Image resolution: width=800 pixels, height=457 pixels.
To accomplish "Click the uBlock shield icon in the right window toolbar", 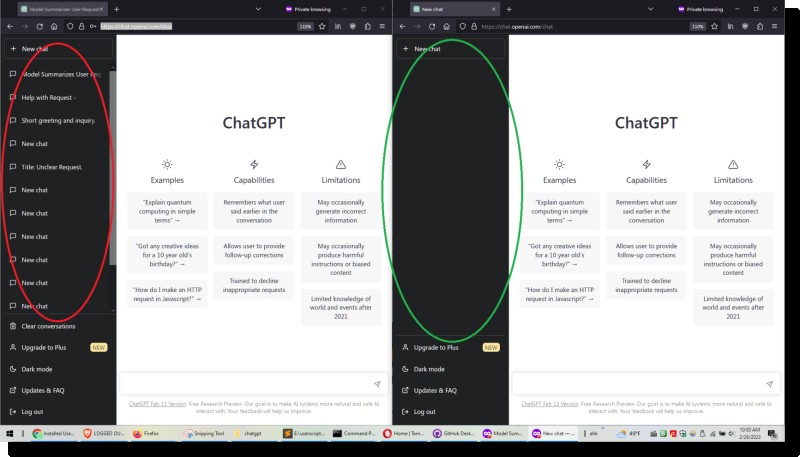I will [x=745, y=27].
